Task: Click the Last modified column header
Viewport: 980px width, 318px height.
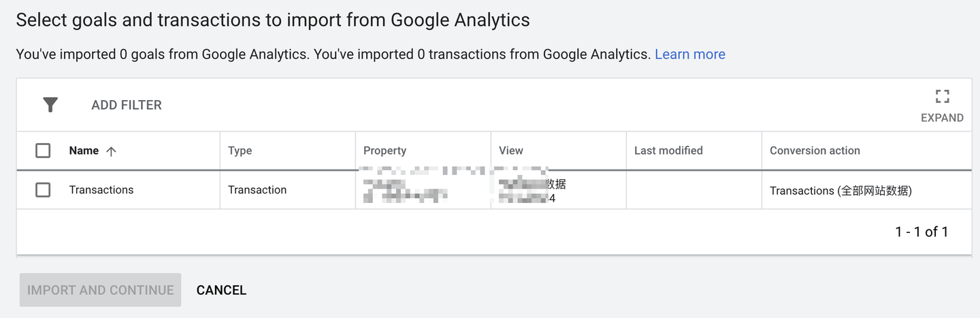Action: [668, 150]
